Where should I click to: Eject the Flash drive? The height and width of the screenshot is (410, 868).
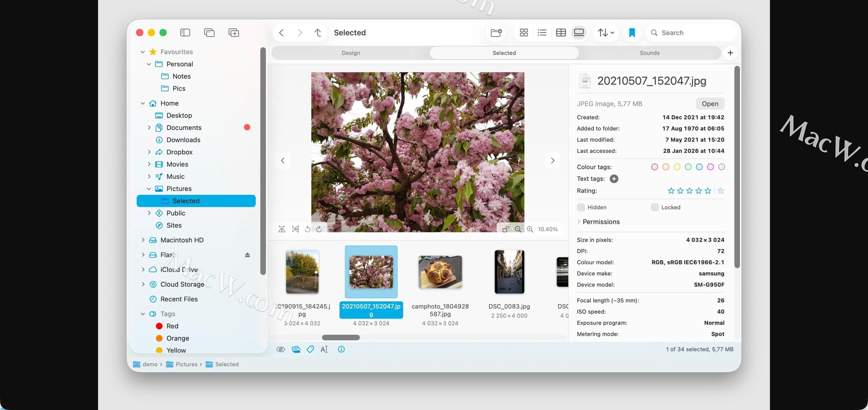point(247,255)
